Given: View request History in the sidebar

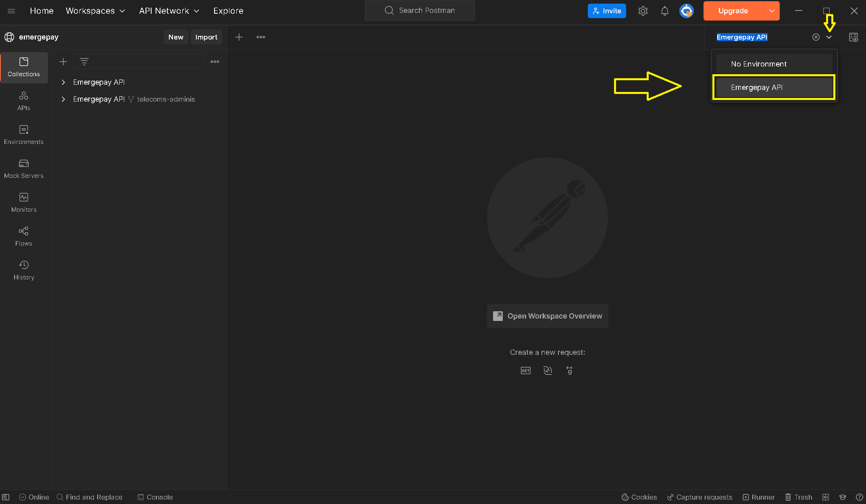Looking at the screenshot, I should pyautogui.click(x=24, y=270).
